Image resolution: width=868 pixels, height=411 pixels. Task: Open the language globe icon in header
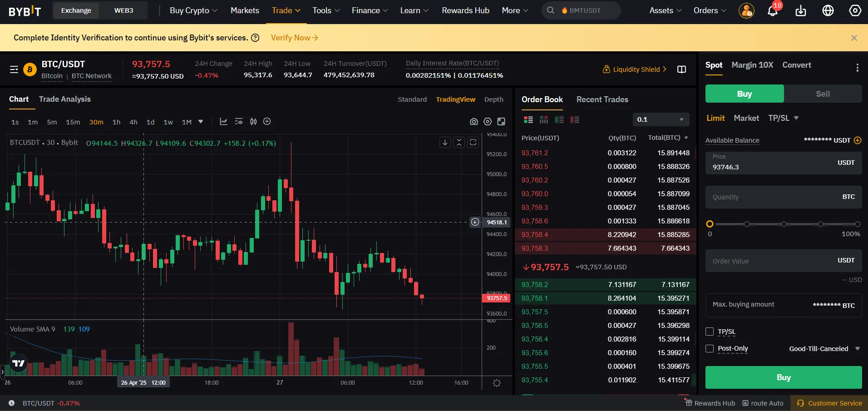[x=828, y=10]
